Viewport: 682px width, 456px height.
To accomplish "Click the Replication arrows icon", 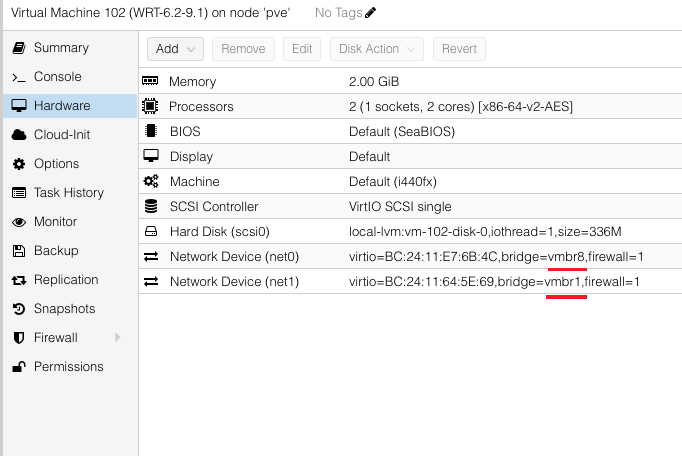I will [x=19, y=280].
